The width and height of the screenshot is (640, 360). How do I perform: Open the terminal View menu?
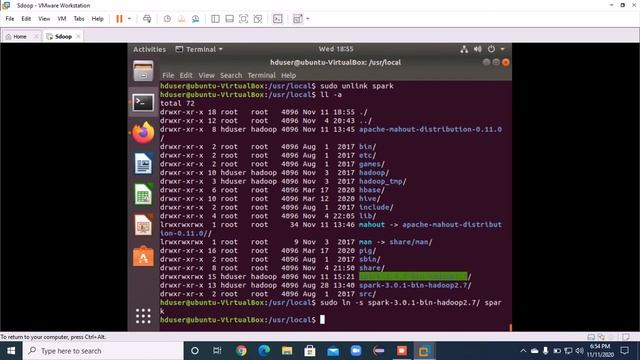[207, 76]
